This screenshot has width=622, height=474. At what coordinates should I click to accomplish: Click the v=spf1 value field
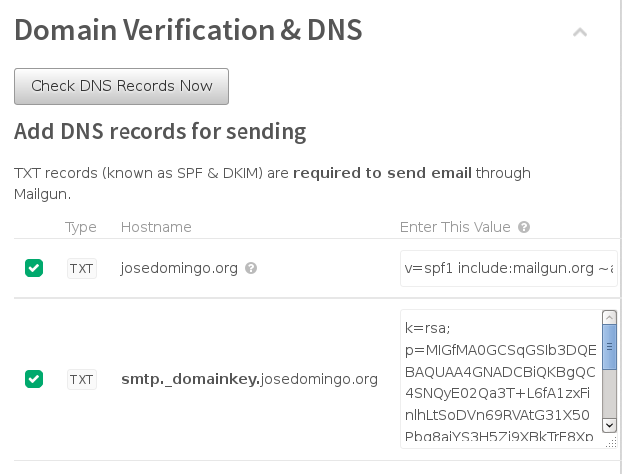click(507, 268)
